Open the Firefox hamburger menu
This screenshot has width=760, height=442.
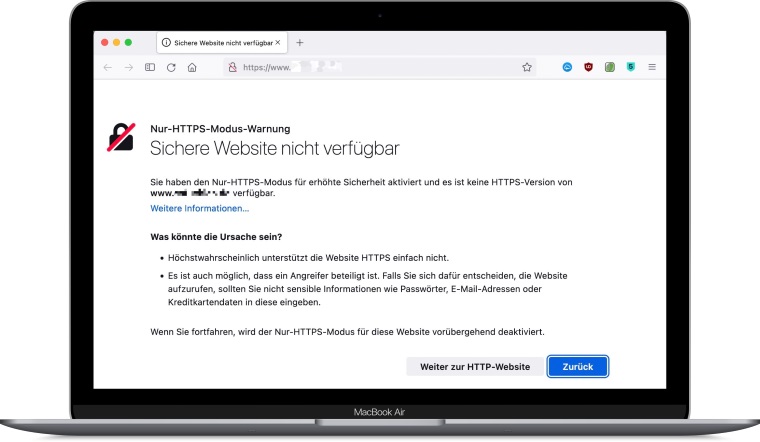pos(652,67)
